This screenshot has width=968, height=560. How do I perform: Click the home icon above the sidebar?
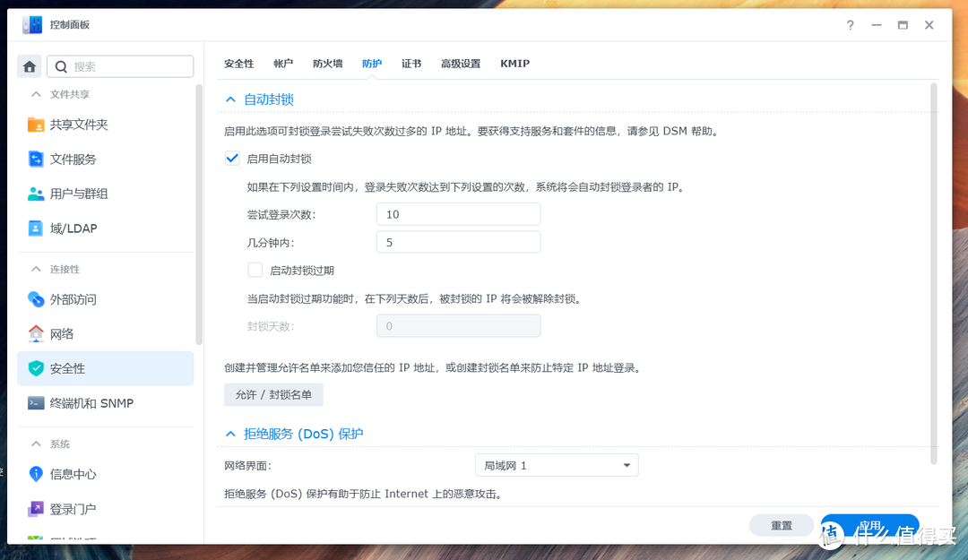pyautogui.click(x=30, y=65)
